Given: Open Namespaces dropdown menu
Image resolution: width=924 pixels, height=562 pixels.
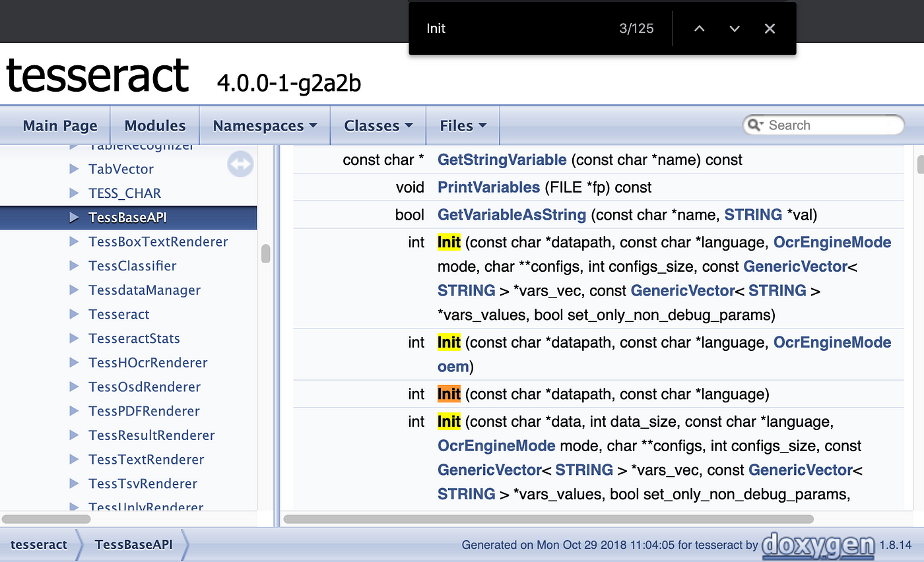Looking at the screenshot, I should (265, 126).
